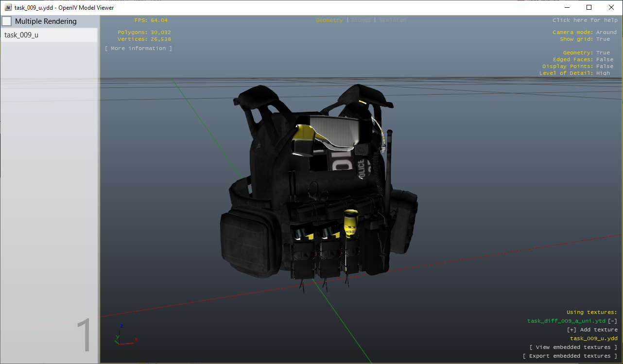Open help via Click here for help

pos(584,20)
